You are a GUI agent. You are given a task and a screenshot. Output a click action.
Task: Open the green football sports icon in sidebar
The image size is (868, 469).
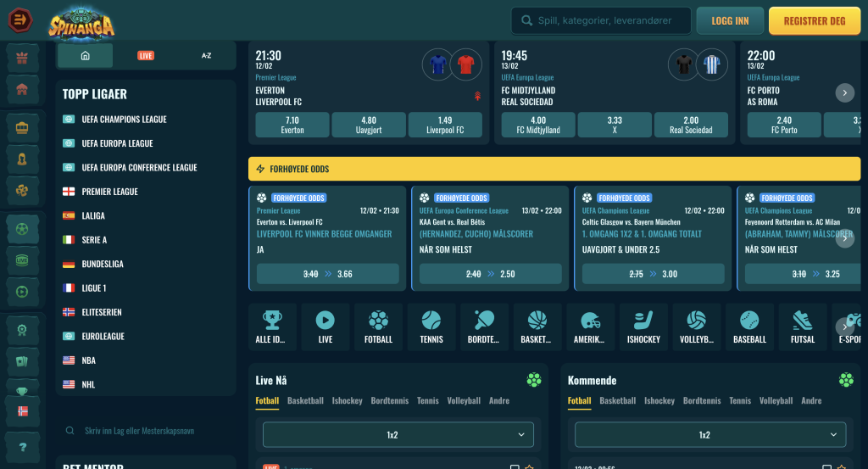(x=22, y=229)
